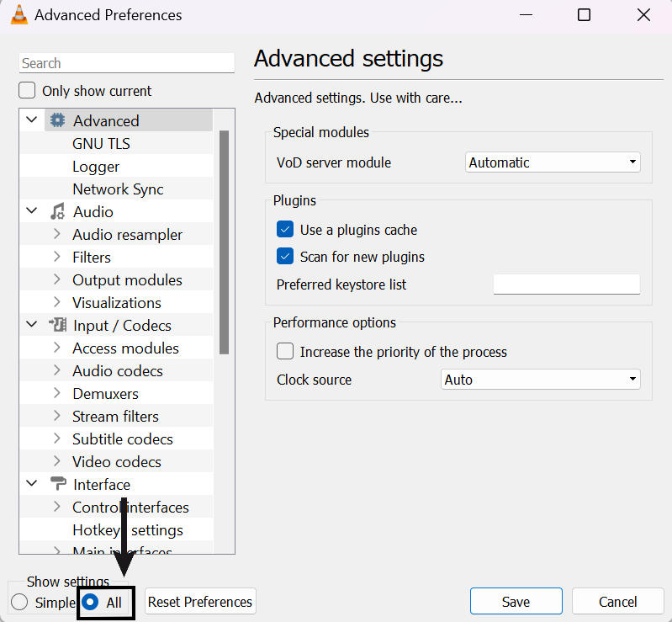Select Logger in the tree
This screenshot has height=622, width=672.
[96, 167]
